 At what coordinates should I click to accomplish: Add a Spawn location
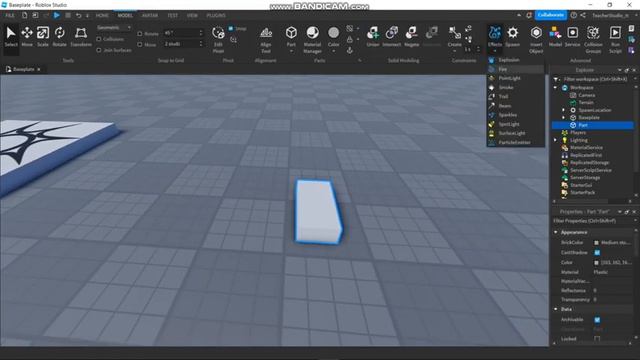[513, 37]
